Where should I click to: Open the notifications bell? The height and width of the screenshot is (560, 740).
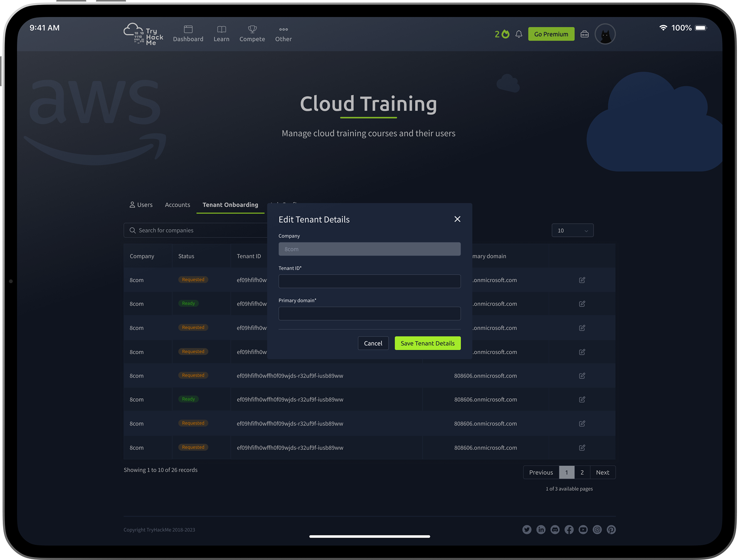[x=519, y=34]
